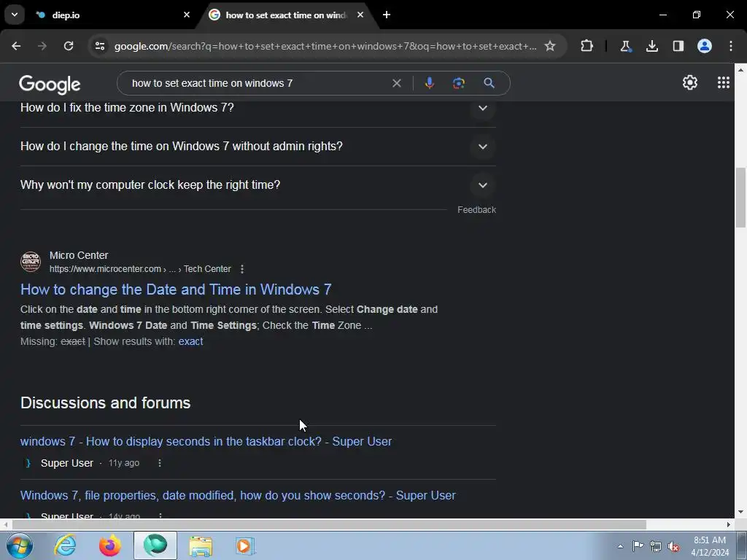
Task: Open 'How to change the Date and Time in Windows 7'
Action: click(x=176, y=289)
